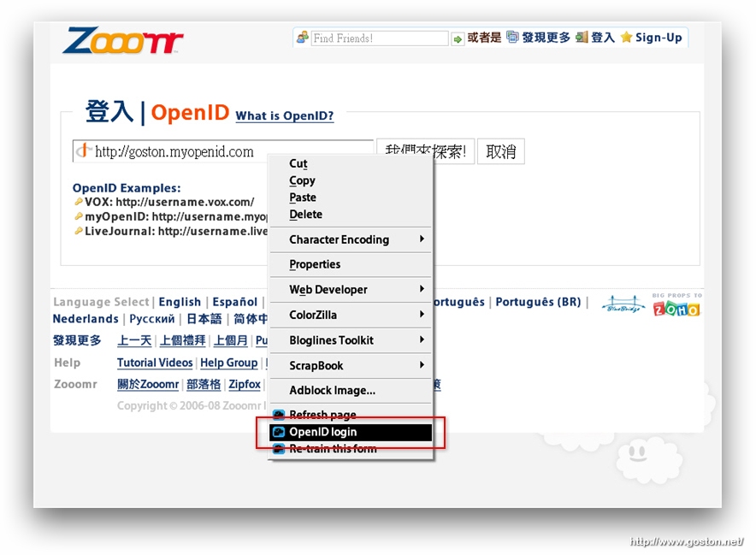Open the Help Group link
Viewport: 756px width, 555px height.
tap(229, 363)
